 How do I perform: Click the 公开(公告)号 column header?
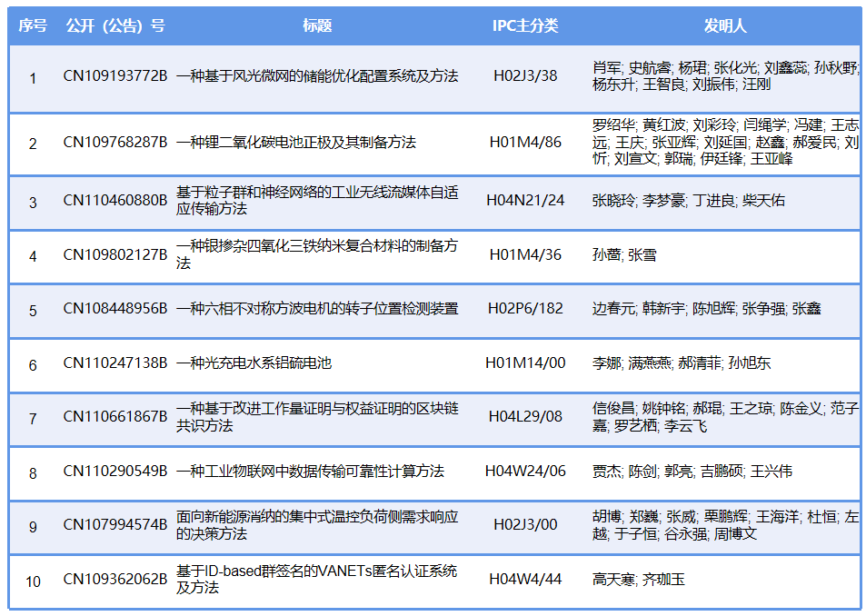pos(114,25)
